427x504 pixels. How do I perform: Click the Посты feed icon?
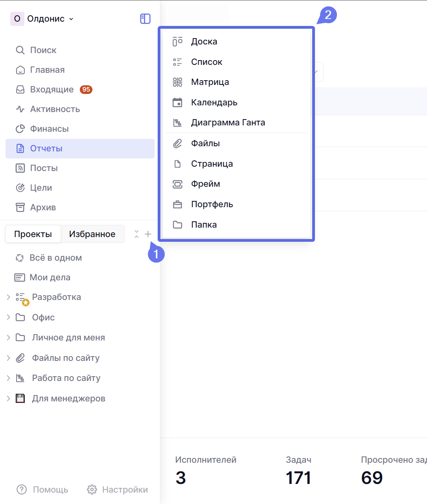pyautogui.click(x=20, y=168)
